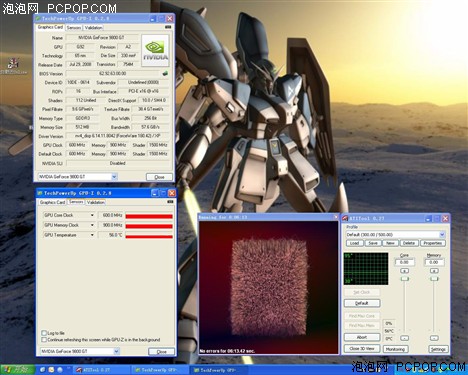The image size is (468, 375).
Task: Click the Core clock slider handle
Action: click(x=405, y=278)
